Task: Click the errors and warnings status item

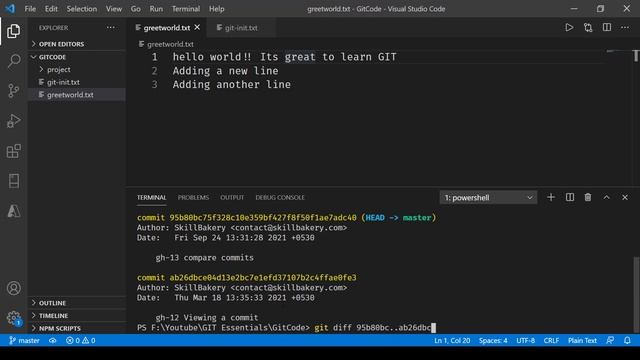Action: (81, 340)
